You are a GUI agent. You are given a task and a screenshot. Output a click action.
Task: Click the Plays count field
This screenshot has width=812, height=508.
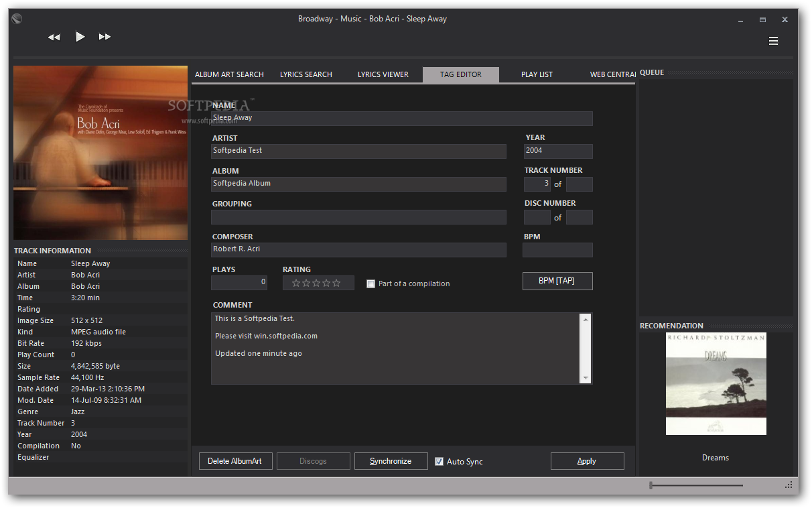(239, 282)
